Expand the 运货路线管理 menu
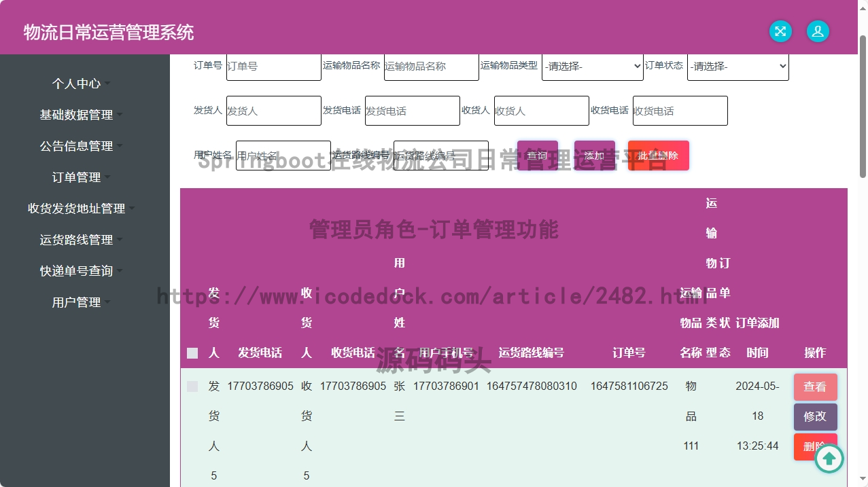868x487 pixels. [x=81, y=240]
